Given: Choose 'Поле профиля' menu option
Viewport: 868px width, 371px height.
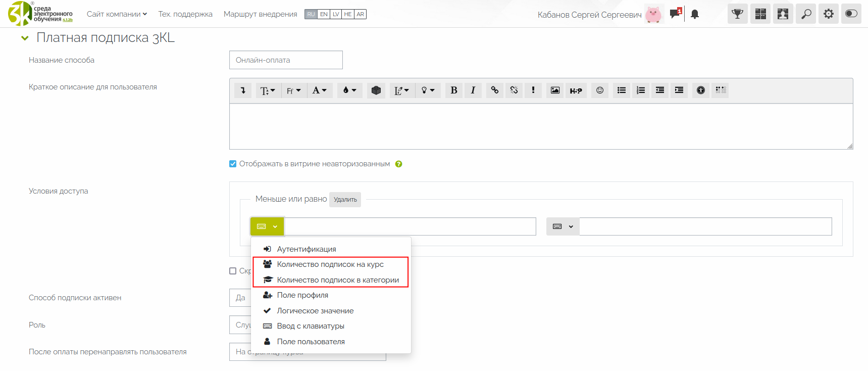Looking at the screenshot, I should (x=302, y=295).
